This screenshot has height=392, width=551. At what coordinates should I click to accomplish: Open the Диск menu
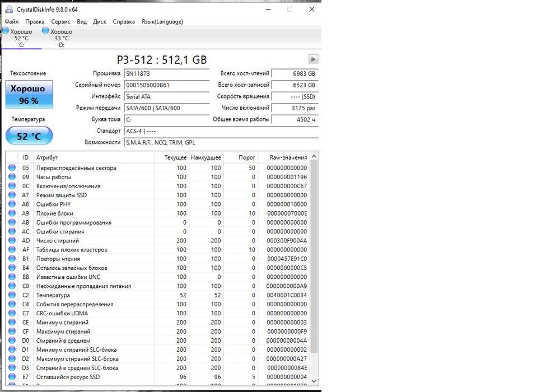(100, 21)
